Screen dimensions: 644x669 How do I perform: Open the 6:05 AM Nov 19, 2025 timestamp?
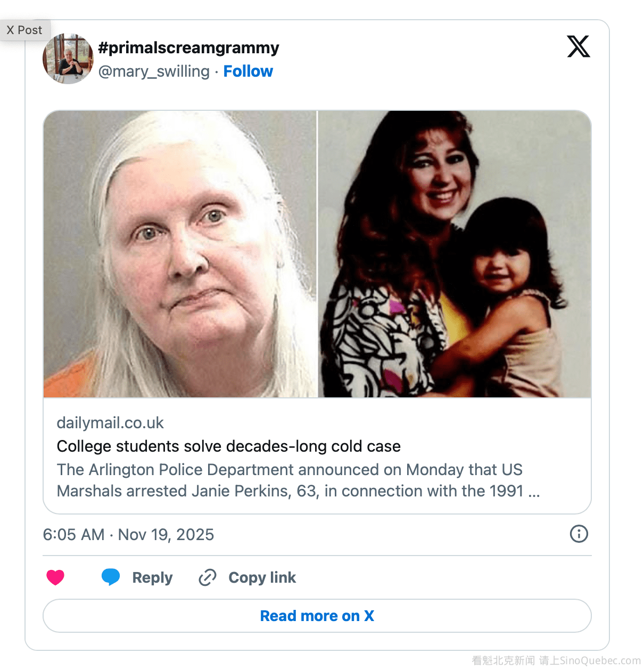(x=128, y=534)
